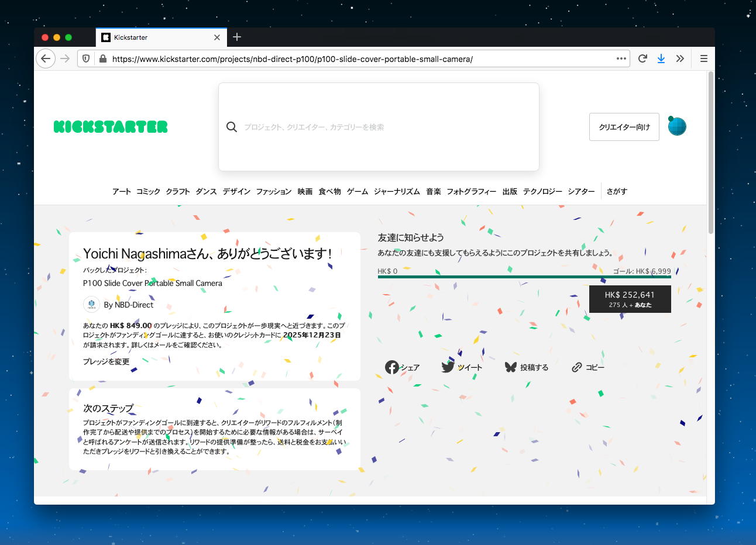Open the By NBD-Direct creator link
756x545 pixels.
[129, 305]
